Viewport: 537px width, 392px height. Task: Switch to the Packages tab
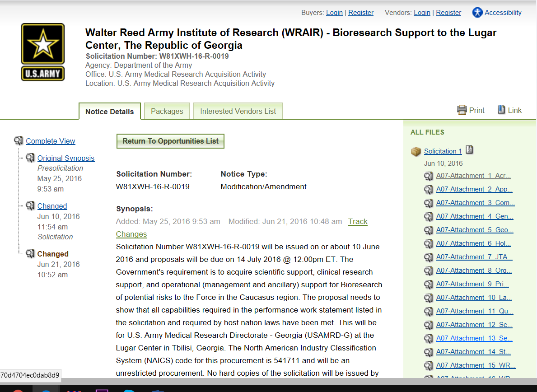tap(167, 111)
